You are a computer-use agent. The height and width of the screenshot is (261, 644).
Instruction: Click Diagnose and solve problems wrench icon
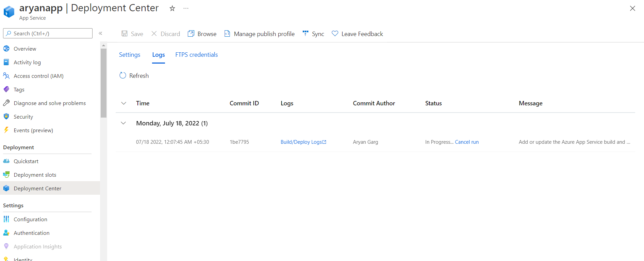click(6, 103)
